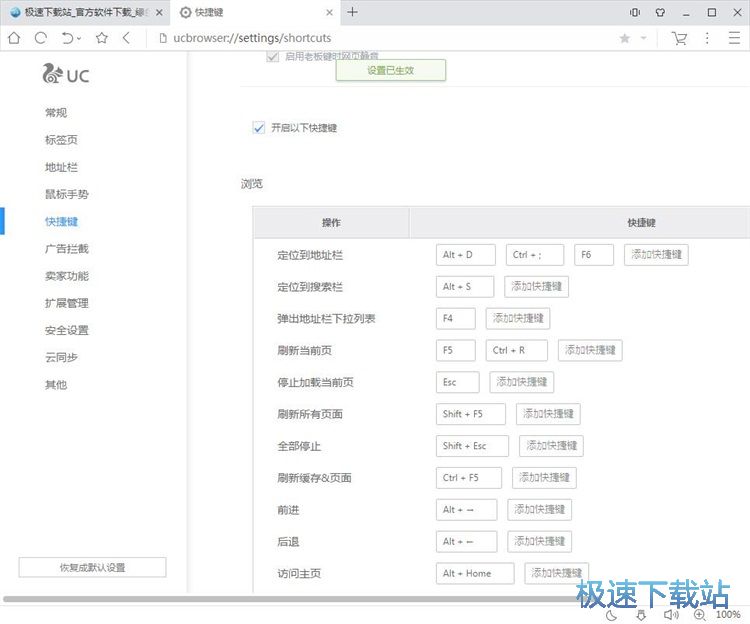Edit the Shift + Esc shortcut field
The image size is (750, 624).
(x=472, y=446)
